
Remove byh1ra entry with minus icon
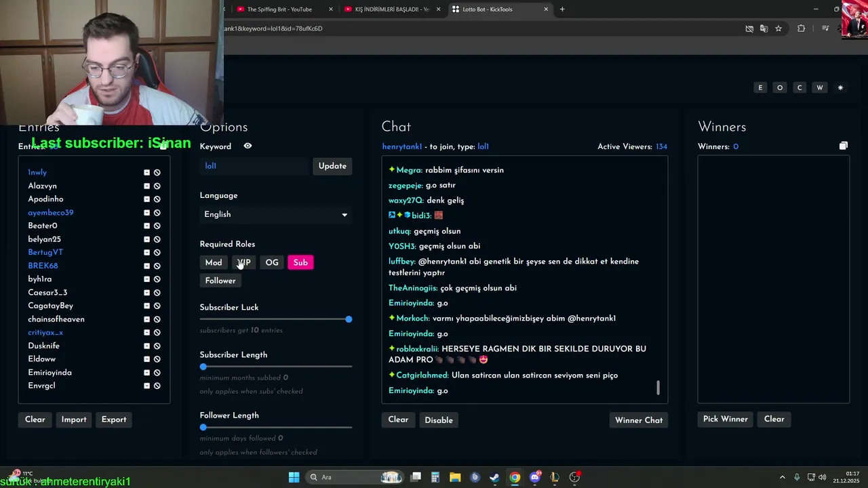click(x=146, y=279)
